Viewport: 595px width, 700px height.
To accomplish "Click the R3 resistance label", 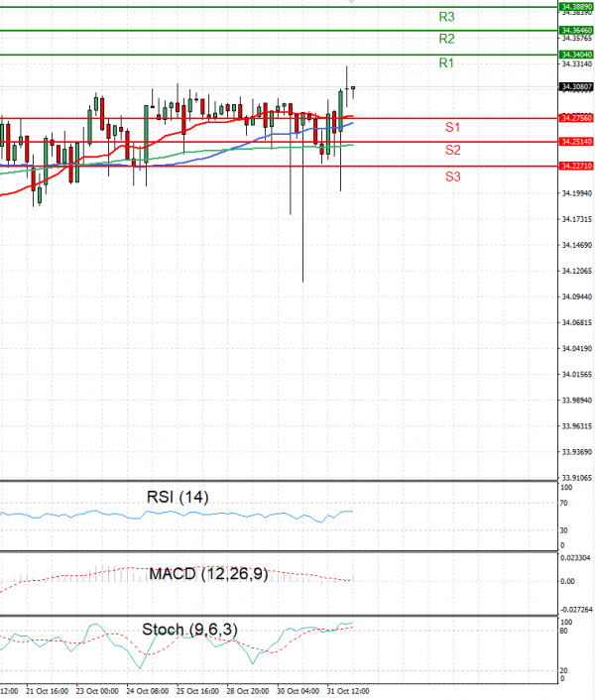I will 446,17.
